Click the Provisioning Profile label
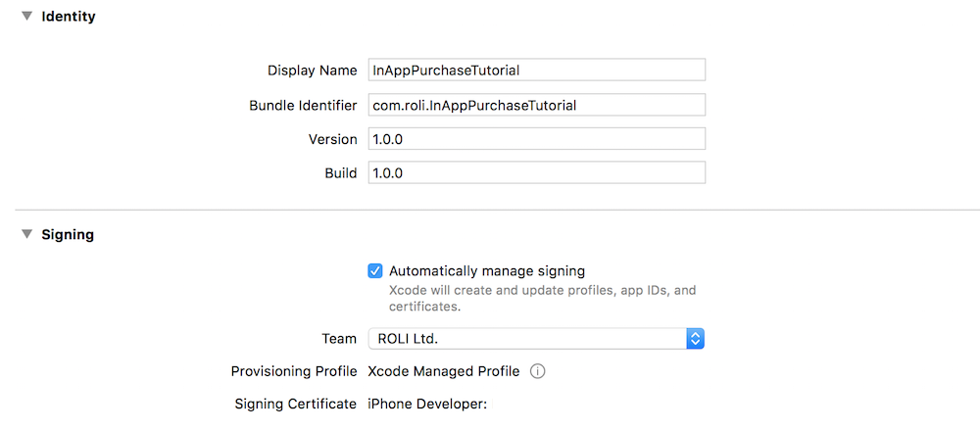 click(x=293, y=371)
